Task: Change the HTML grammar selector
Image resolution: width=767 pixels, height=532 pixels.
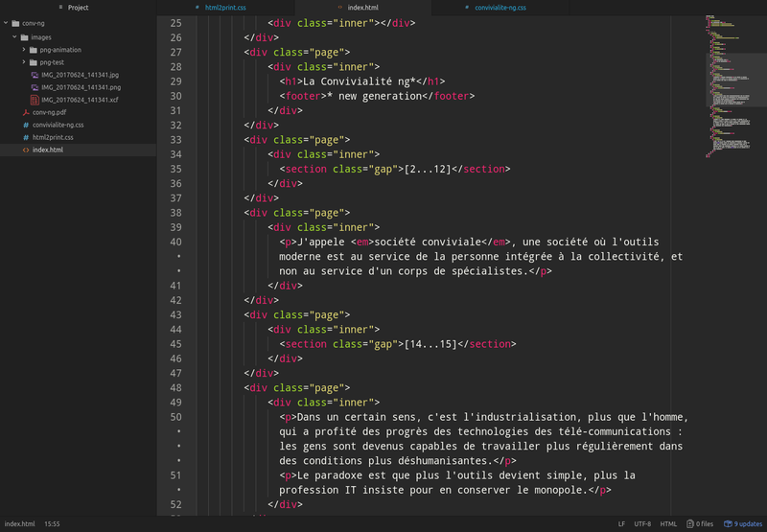Action: click(x=668, y=523)
